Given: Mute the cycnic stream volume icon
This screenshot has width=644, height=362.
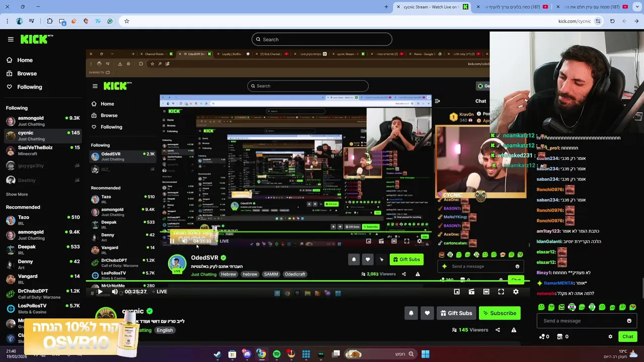Looking at the screenshot, I should click(x=115, y=292).
